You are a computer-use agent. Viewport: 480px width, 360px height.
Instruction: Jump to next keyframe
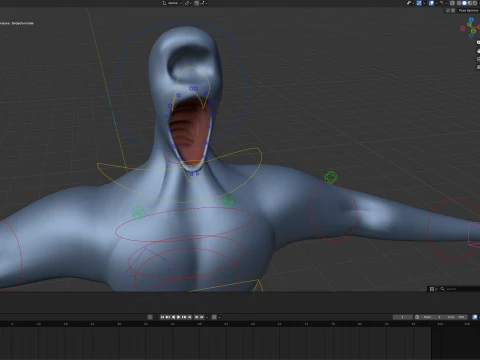[x=184, y=317]
